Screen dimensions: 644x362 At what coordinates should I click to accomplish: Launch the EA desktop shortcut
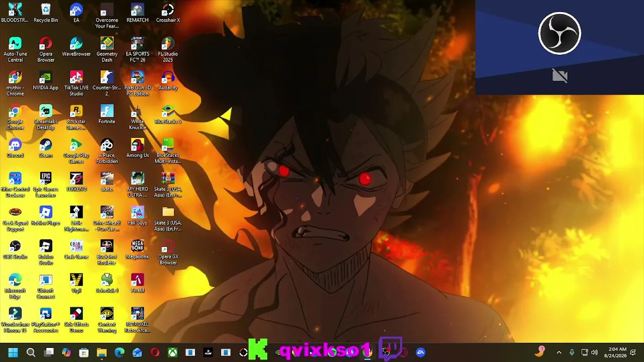point(76,14)
